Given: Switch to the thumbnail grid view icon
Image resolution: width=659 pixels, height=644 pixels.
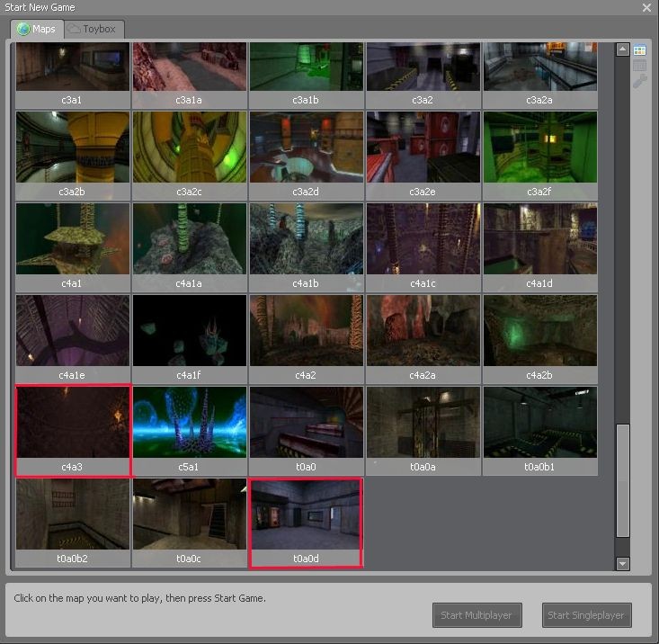Looking at the screenshot, I should (639, 50).
